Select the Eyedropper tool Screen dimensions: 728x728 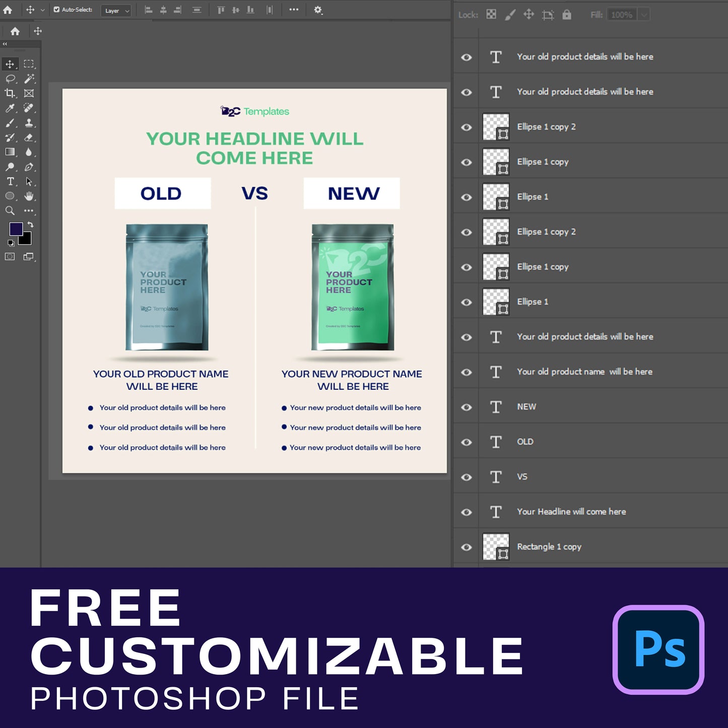[x=10, y=108]
